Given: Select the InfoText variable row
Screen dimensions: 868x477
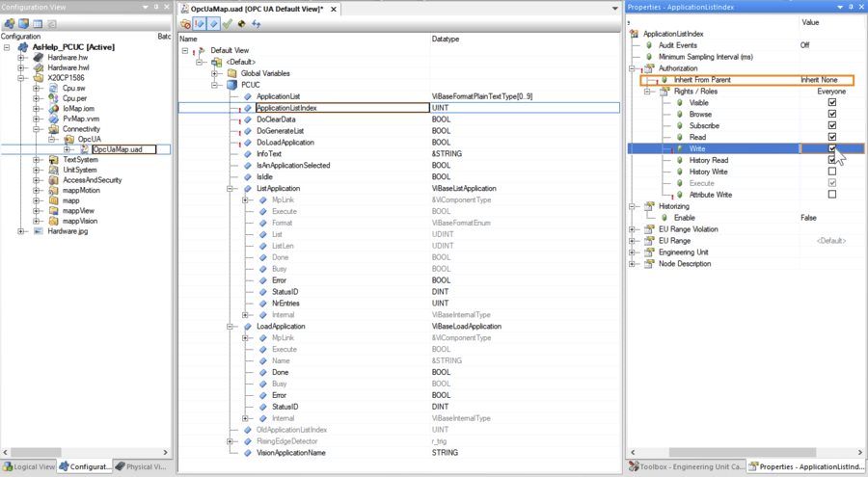Looking at the screenshot, I should [398, 154].
